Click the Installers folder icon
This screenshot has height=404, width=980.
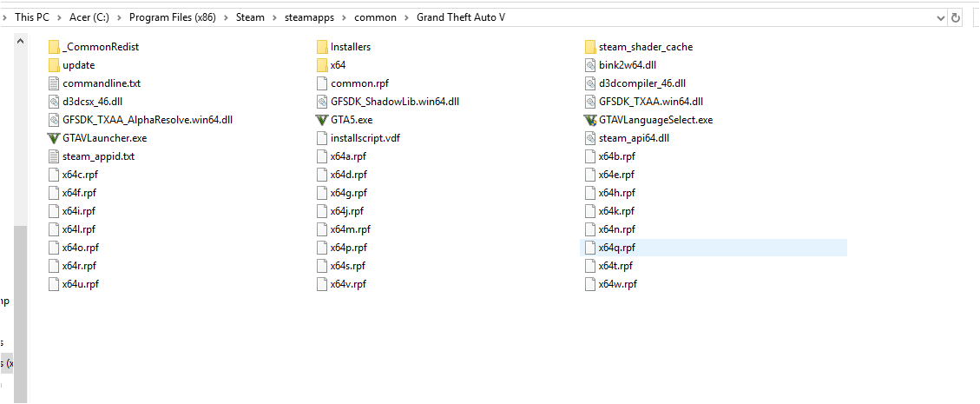click(322, 47)
